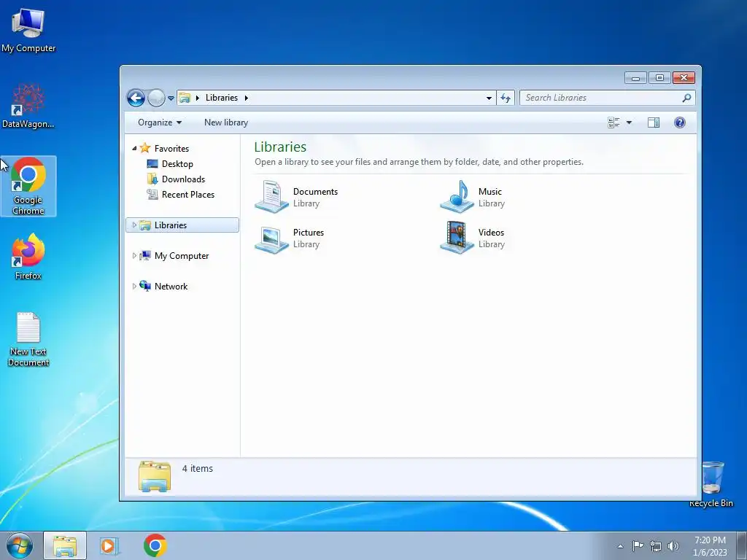Select the Music library icon
The image size is (747, 560).
click(457, 197)
